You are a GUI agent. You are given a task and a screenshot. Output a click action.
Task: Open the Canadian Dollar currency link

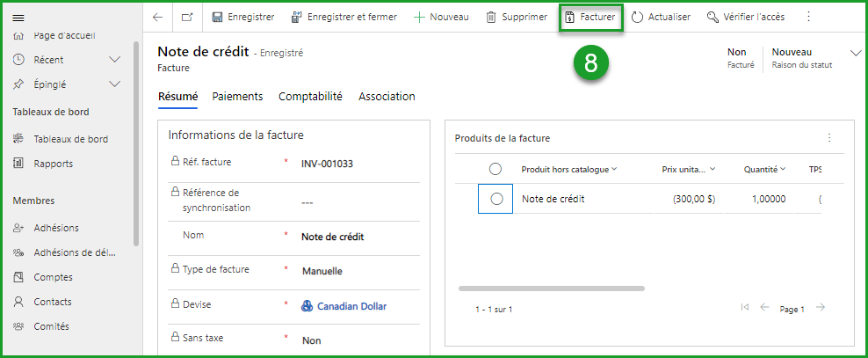(x=351, y=306)
